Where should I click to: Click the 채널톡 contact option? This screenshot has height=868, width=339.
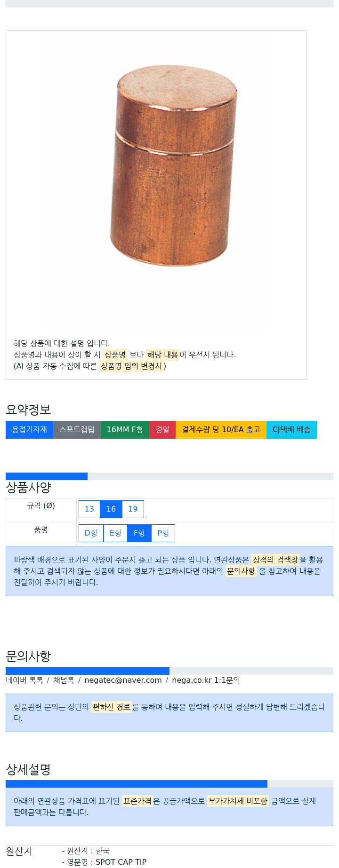point(64,680)
